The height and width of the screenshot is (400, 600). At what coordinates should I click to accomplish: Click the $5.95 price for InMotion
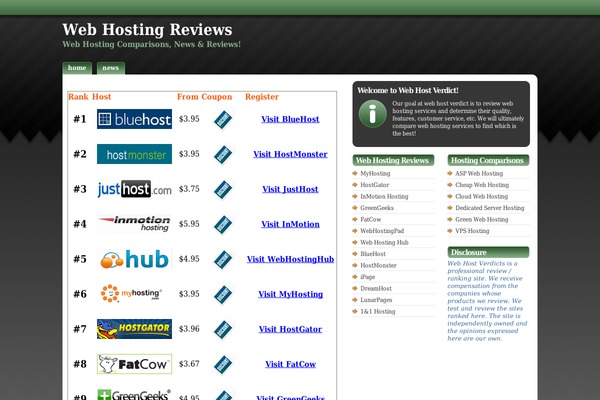(189, 224)
